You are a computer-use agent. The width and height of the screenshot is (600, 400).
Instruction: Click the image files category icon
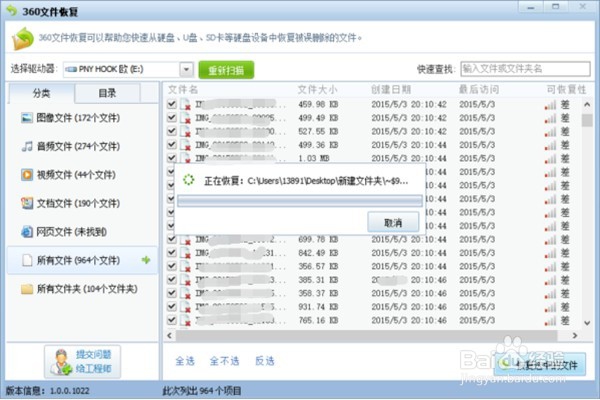pyautogui.click(x=26, y=118)
